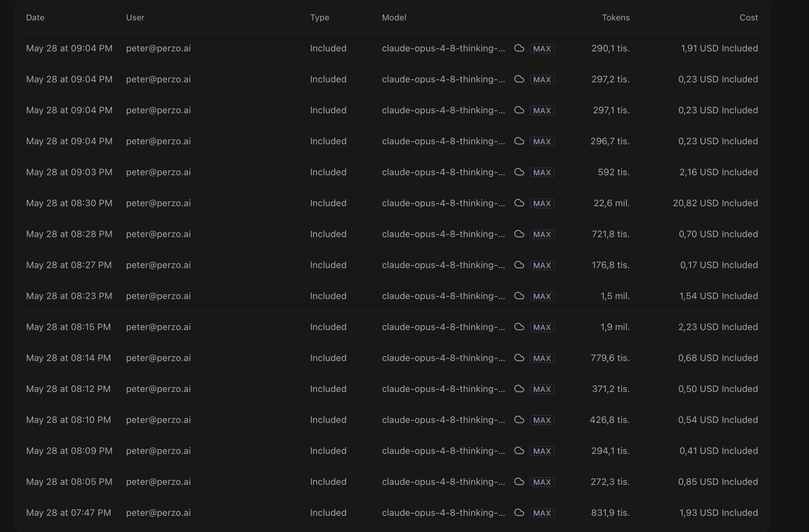
Task: Click MAX badge in the 779,6 tis. row
Action: coord(542,358)
